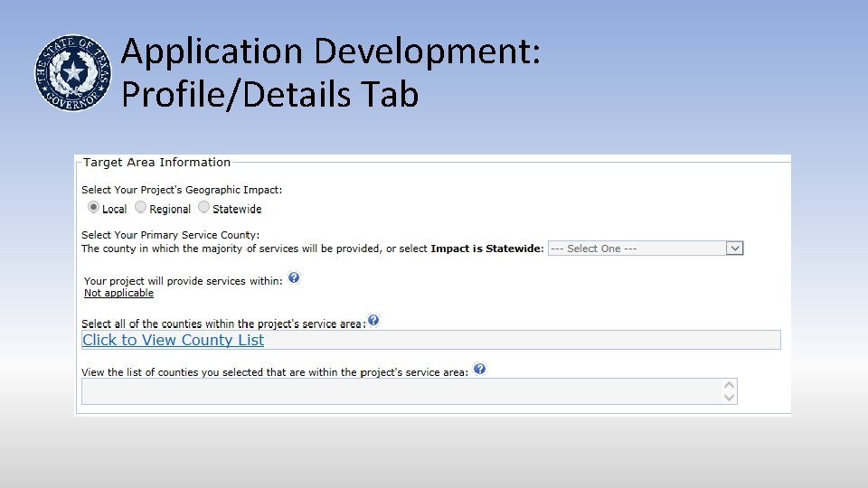Click inside the selected counties list box
868x488 pixels.
(409, 391)
